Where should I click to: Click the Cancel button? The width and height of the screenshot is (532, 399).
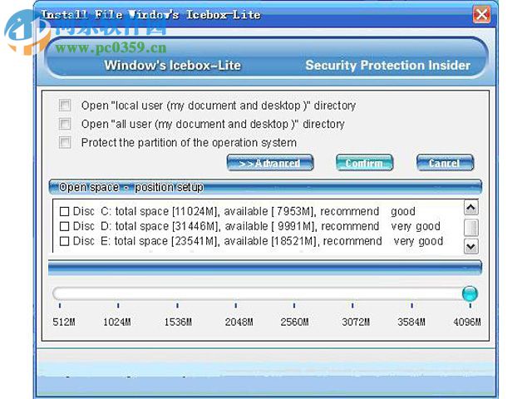point(445,163)
